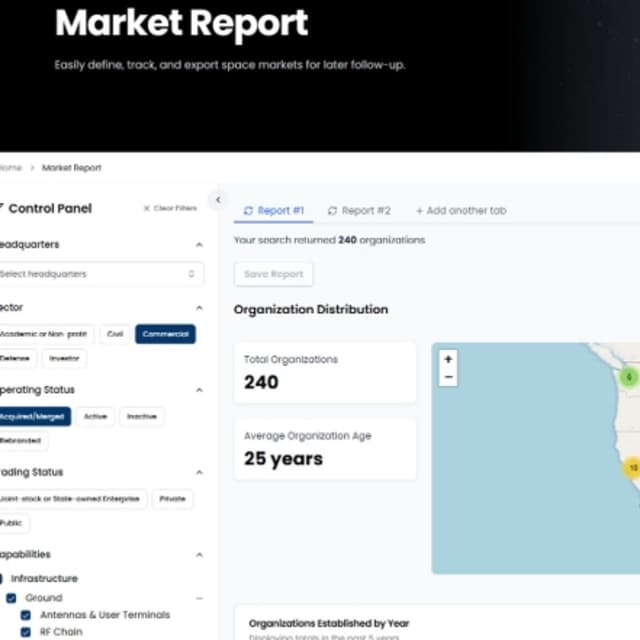The width and height of the screenshot is (640, 640).
Task: Select the Investor sector filter
Action: 64,358
